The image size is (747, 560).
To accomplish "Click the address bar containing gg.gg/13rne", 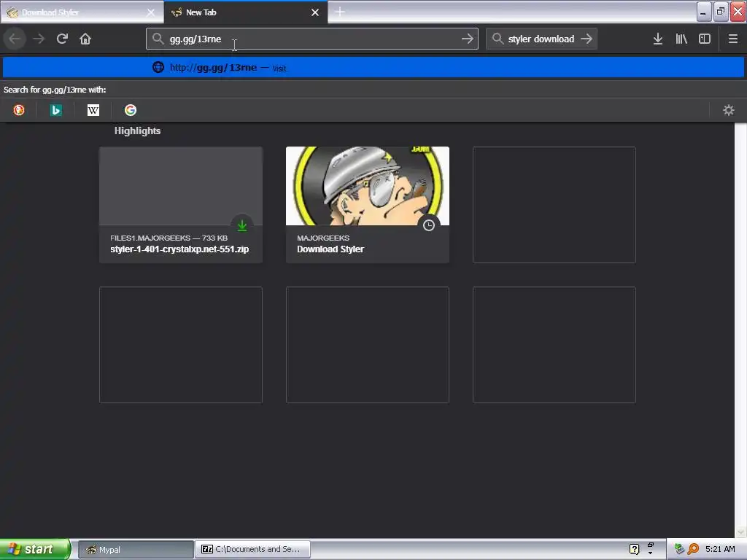I will (x=312, y=39).
